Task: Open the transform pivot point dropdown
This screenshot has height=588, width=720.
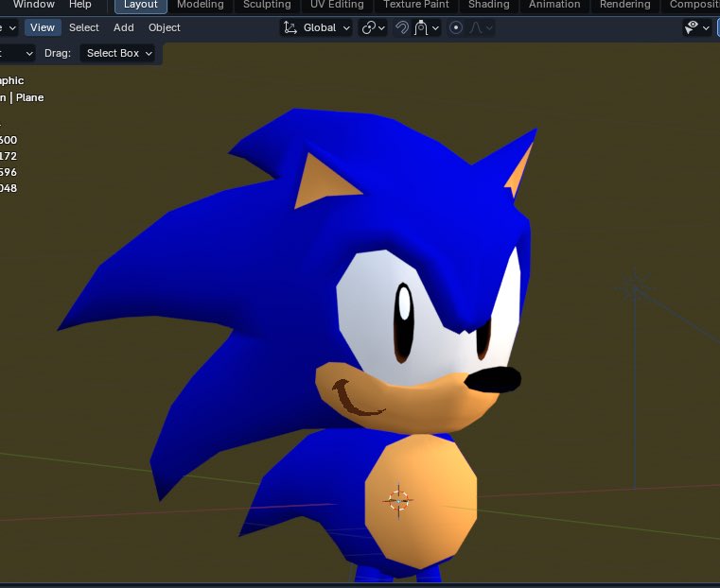Action: [x=373, y=28]
